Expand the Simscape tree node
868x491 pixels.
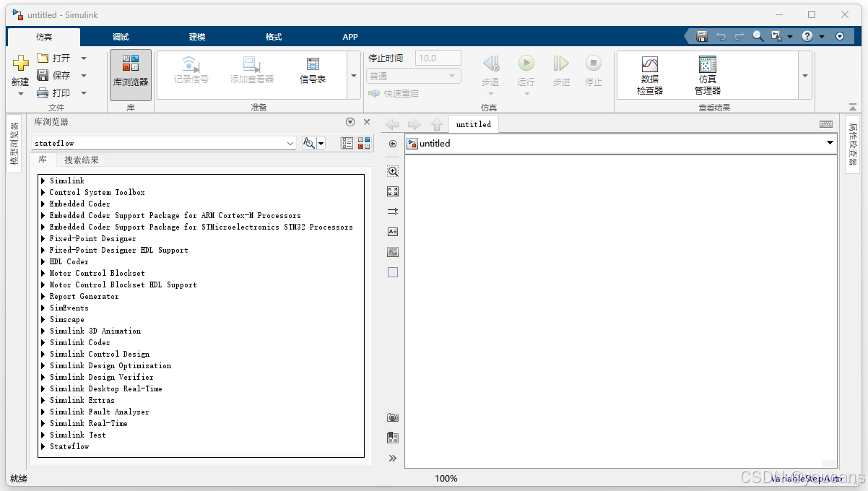[43, 319]
